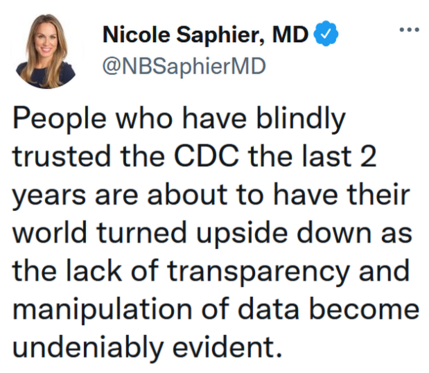The image size is (429, 373).
Task: Click the word "undeniably" in the tweet
Action: (88, 349)
